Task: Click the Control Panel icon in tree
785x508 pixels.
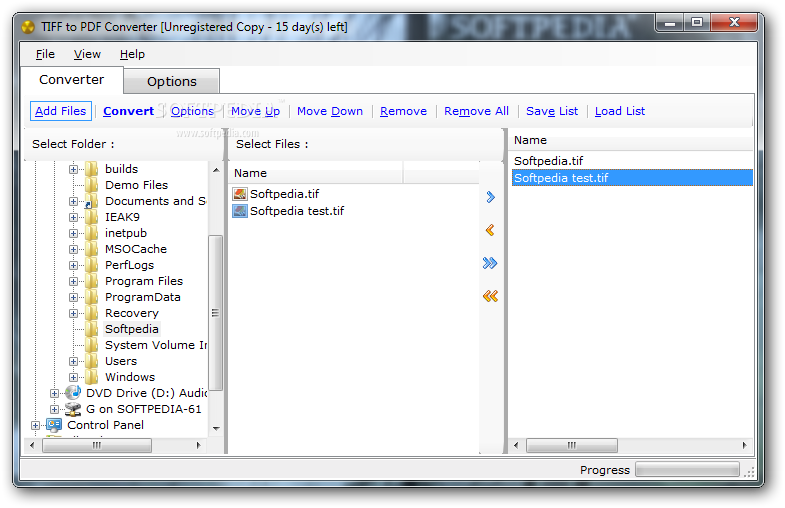Action: 54,425
